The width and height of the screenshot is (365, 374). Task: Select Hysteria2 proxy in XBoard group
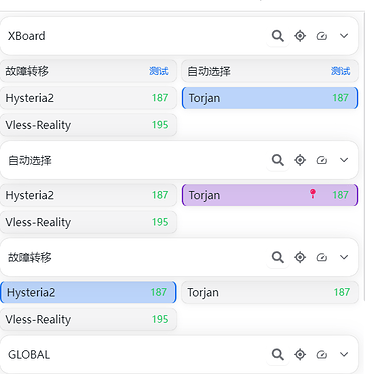tap(88, 98)
